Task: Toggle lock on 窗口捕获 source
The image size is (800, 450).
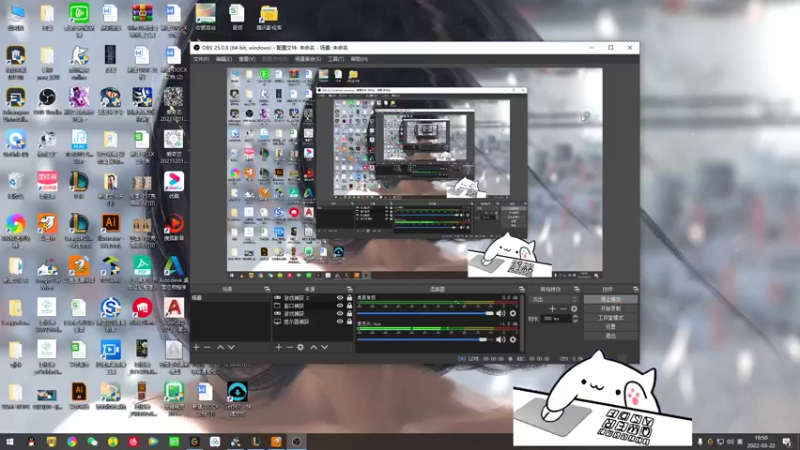Action: (x=349, y=306)
